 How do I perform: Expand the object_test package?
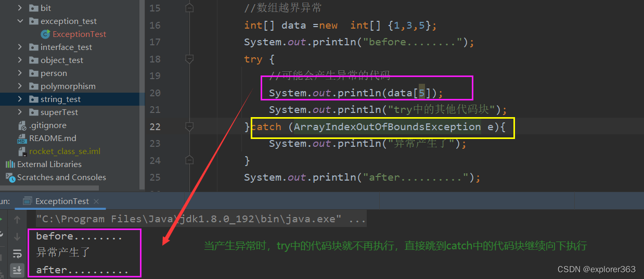20,60
